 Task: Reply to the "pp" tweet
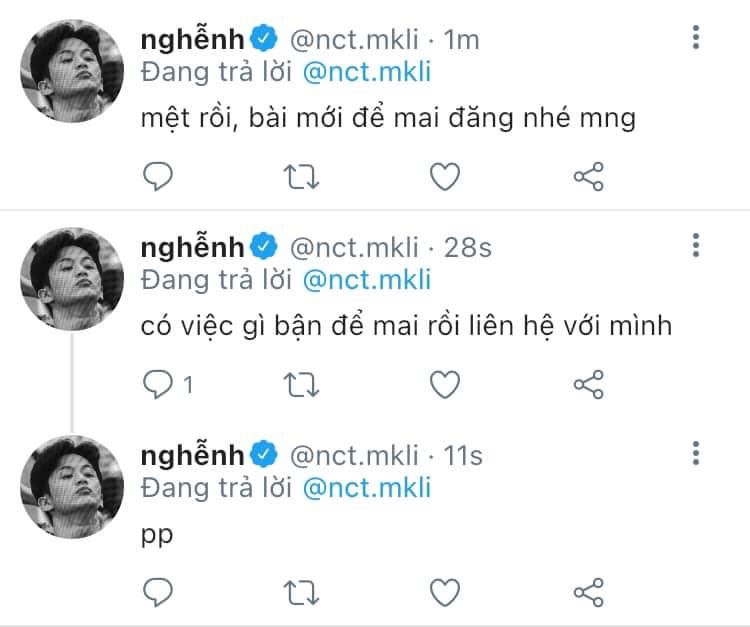click(158, 591)
